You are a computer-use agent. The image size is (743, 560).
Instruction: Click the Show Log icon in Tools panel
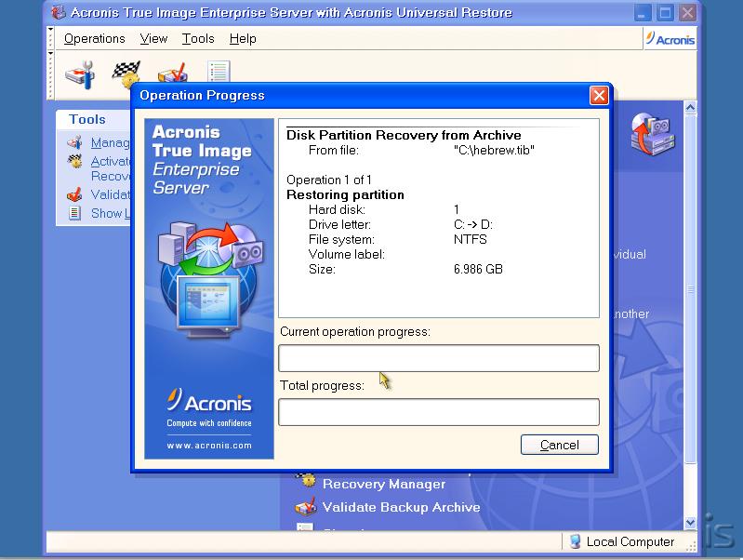pos(74,213)
